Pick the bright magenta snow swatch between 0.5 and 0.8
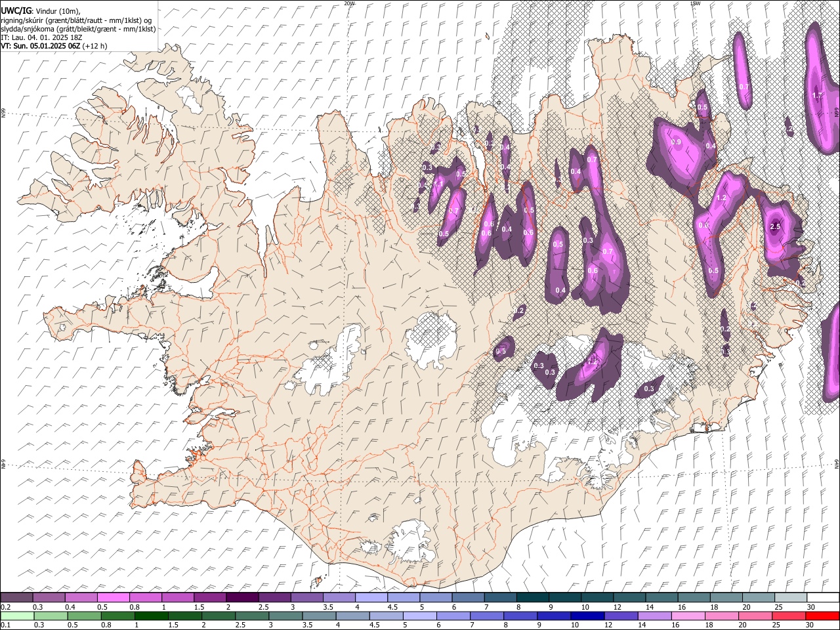Image resolution: width=840 pixels, height=630 pixels. tap(113, 598)
